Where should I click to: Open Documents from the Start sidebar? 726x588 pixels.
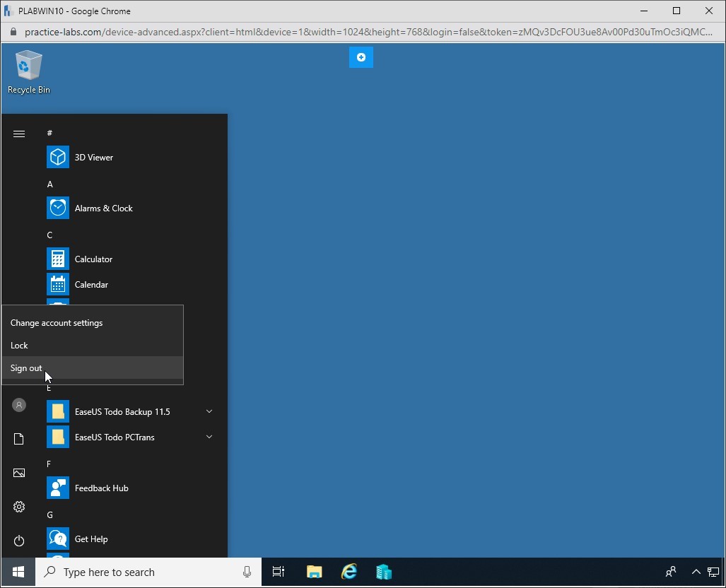[x=19, y=439]
